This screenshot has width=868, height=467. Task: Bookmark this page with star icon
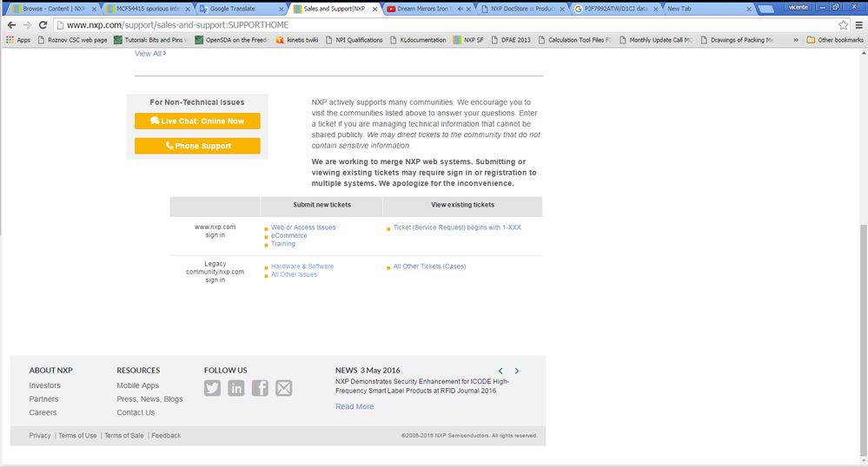[x=843, y=25]
